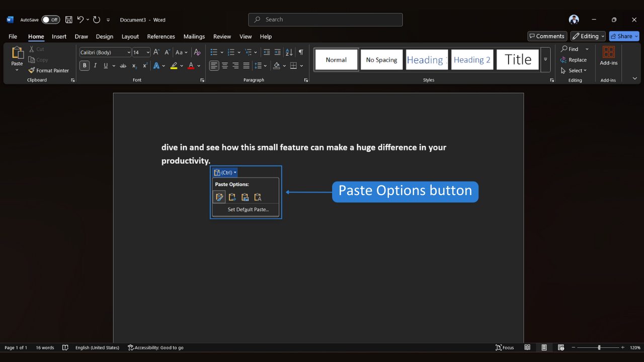Open the font name dropdown
Image resolution: width=644 pixels, height=362 pixels.
click(x=129, y=52)
